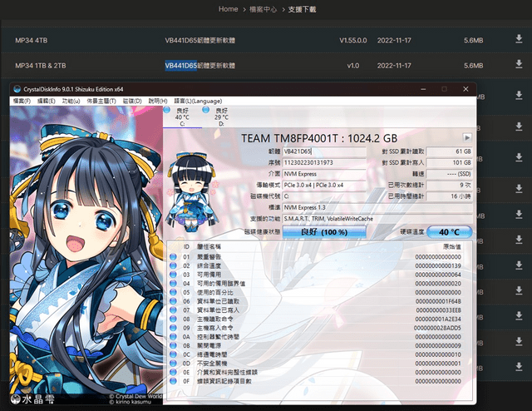The height and width of the screenshot is (411, 532).
Task: Click the raw value 0000000001F64B
Action: click(x=438, y=301)
